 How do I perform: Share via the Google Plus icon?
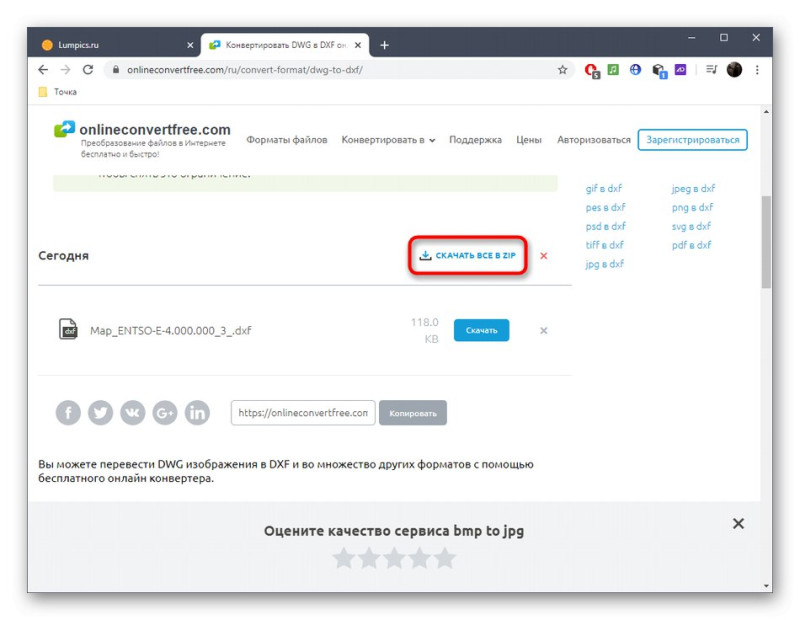pos(165,412)
